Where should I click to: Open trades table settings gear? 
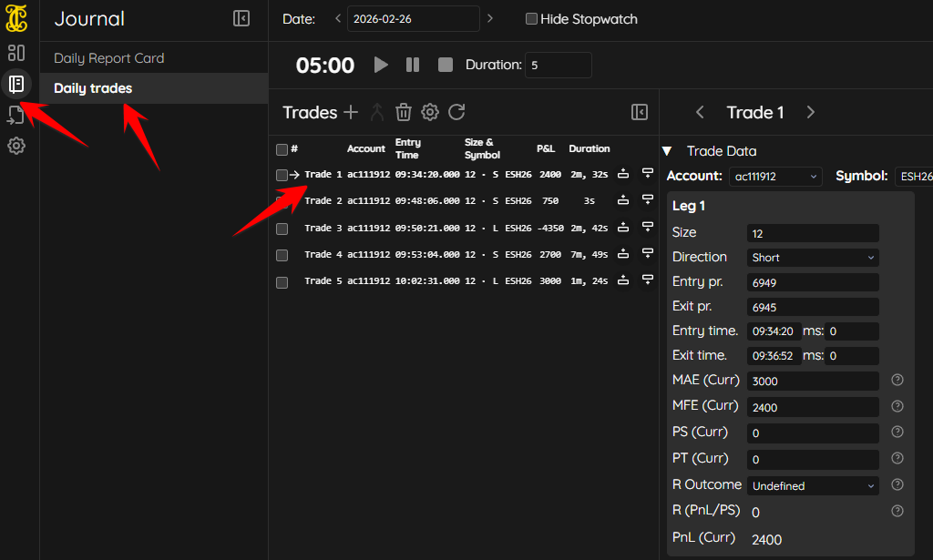[430, 112]
